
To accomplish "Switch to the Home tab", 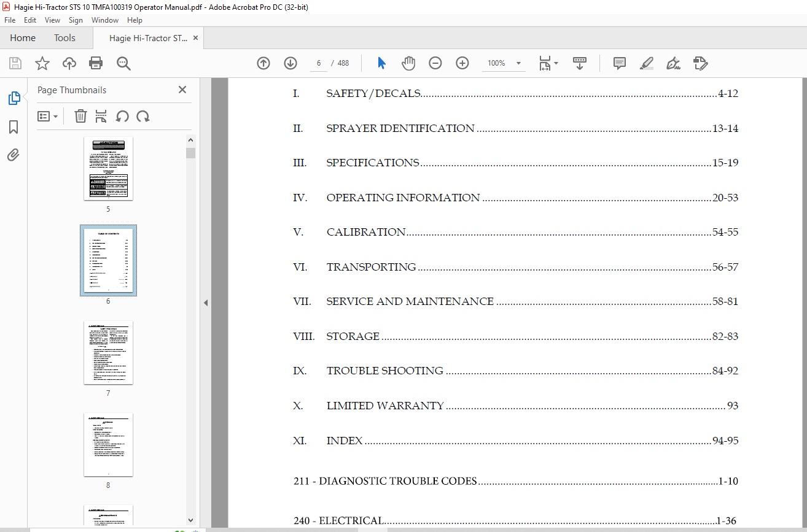I will [x=23, y=38].
